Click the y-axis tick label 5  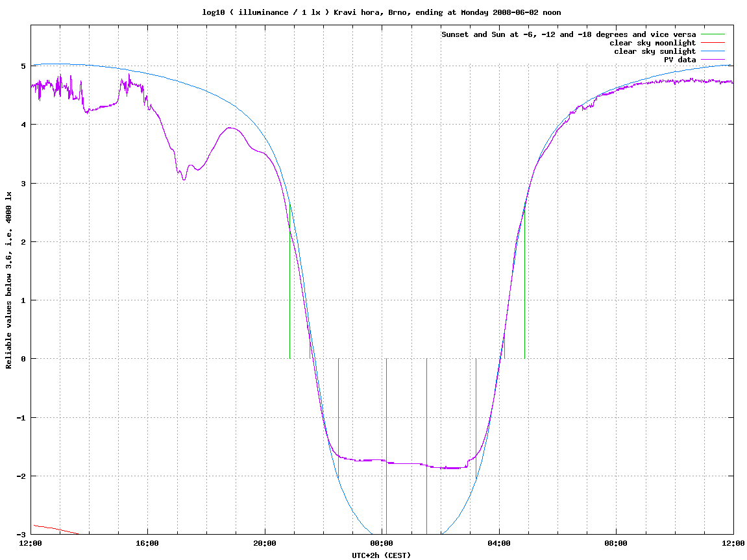coord(23,66)
